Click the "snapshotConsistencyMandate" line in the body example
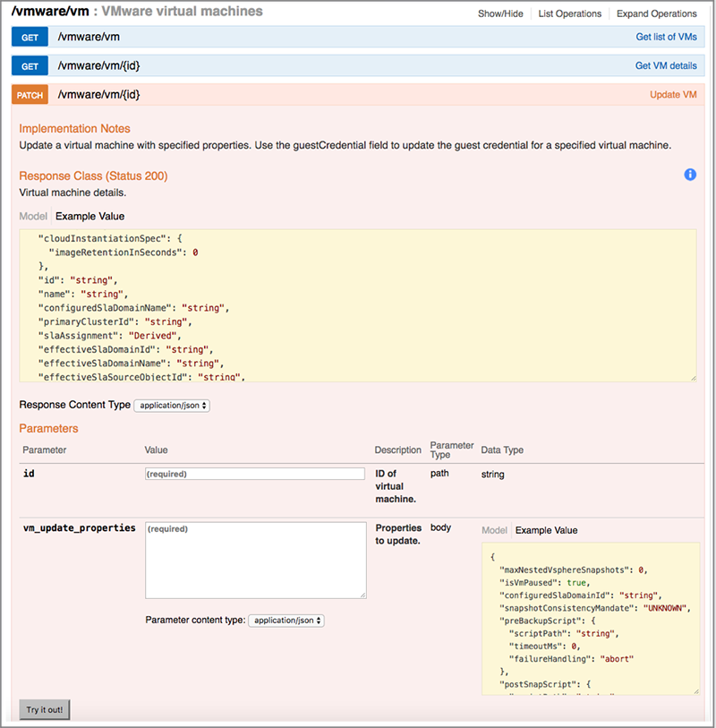The width and height of the screenshot is (716, 728). tap(595, 608)
